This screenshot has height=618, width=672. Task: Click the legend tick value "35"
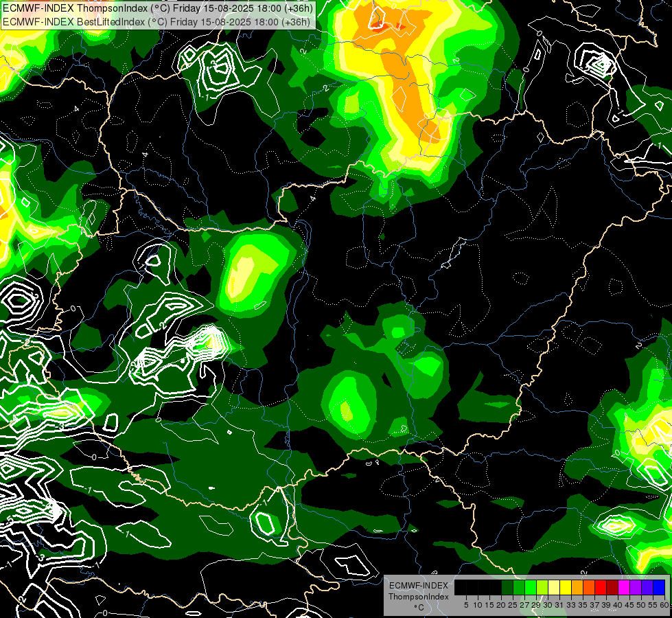coord(583,605)
